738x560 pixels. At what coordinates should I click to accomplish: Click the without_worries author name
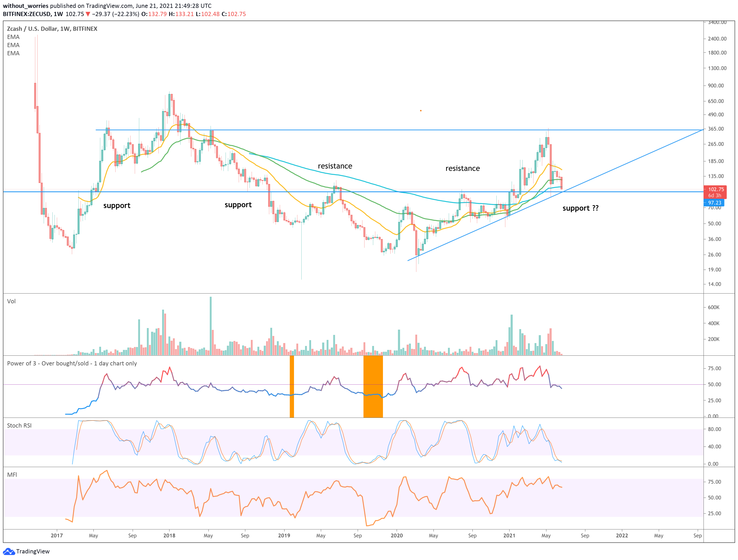26,6
